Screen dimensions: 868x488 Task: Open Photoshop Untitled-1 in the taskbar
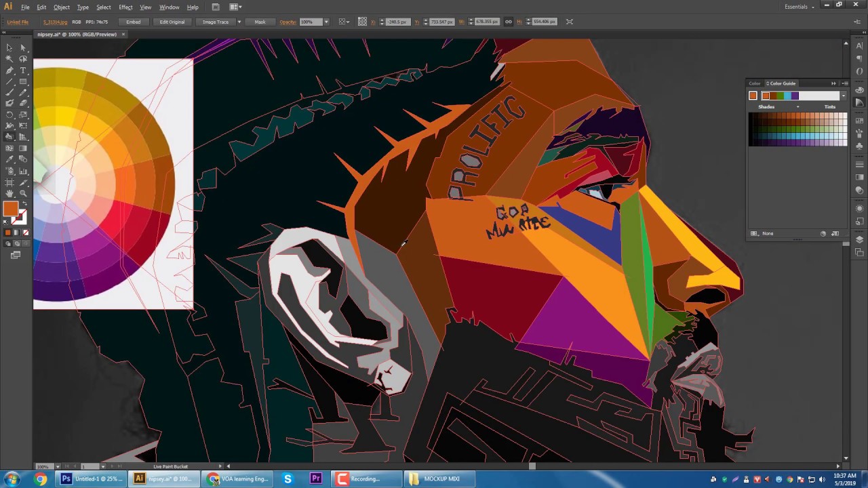pos(90,479)
